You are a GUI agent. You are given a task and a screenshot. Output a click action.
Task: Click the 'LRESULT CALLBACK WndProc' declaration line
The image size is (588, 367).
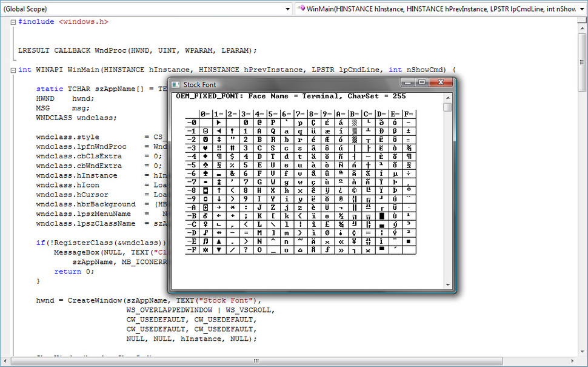tap(138, 51)
